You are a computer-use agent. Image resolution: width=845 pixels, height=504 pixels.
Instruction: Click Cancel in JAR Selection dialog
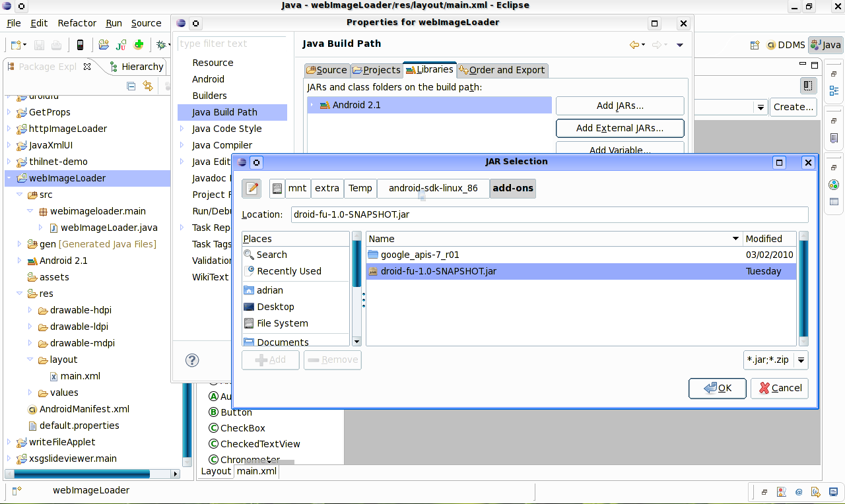coord(780,388)
